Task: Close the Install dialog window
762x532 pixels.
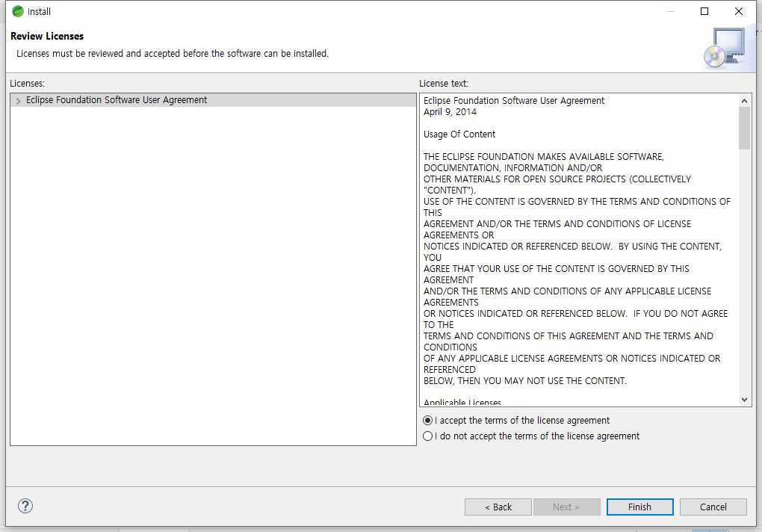Action: [739, 11]
